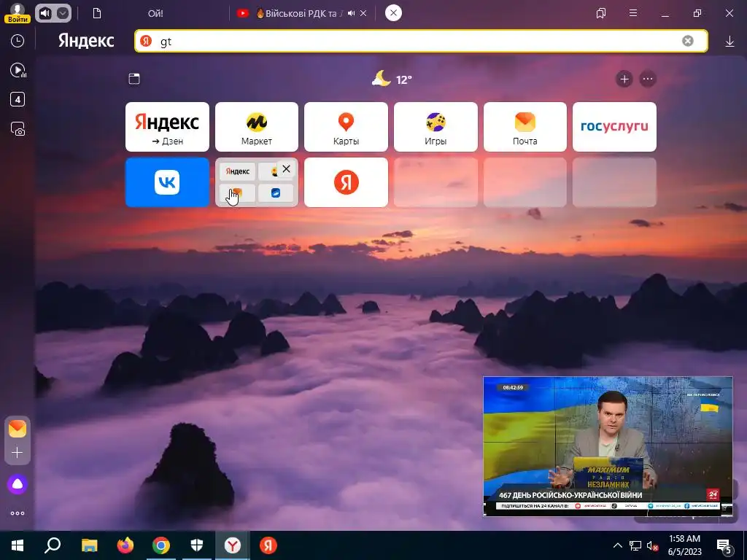This screenshot has height=560, width=747.
Task: Open browsing history clock icon in sidebar
Action: pyautogui.click(x=18, y=41)
